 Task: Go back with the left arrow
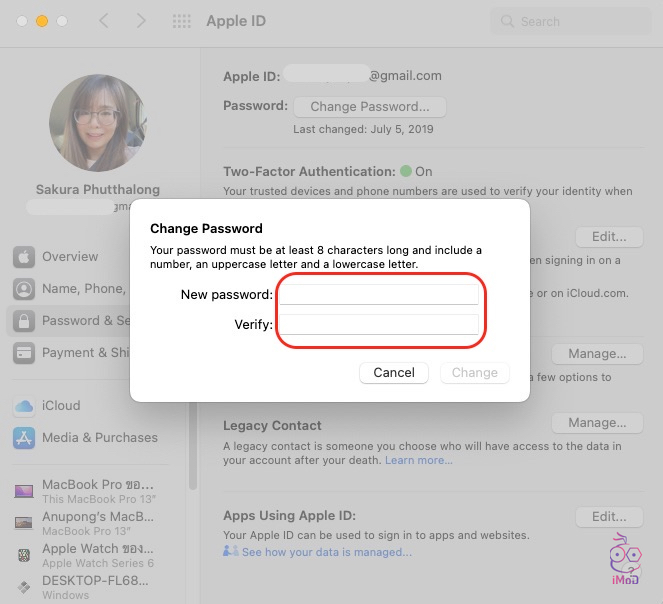tap(105, 21)
